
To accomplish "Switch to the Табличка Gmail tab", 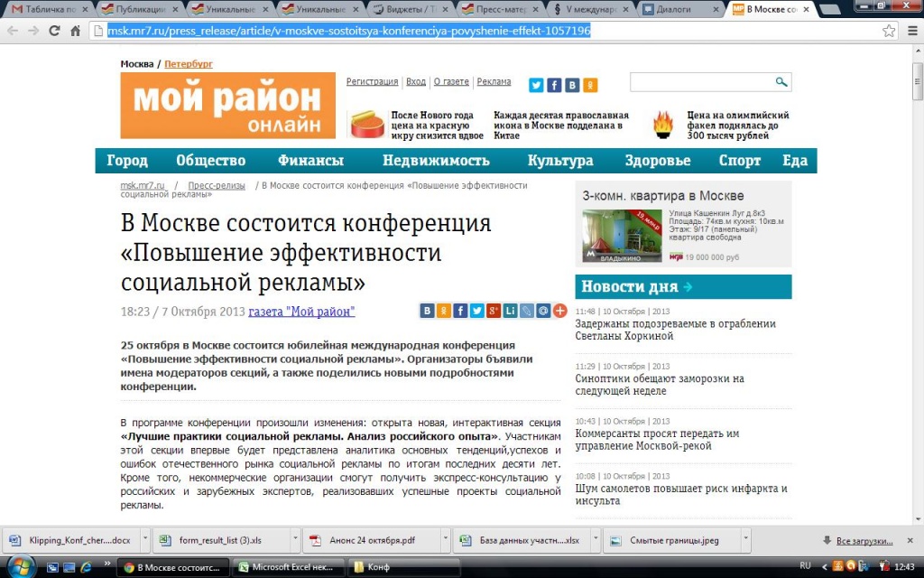I will pos(51,9).
